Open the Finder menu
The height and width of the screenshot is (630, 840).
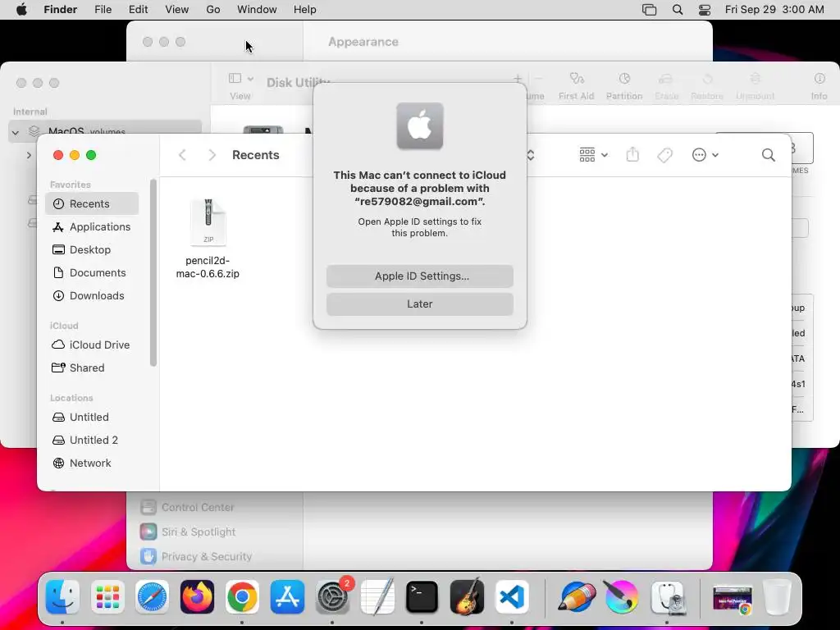click(x=60, y=10)
